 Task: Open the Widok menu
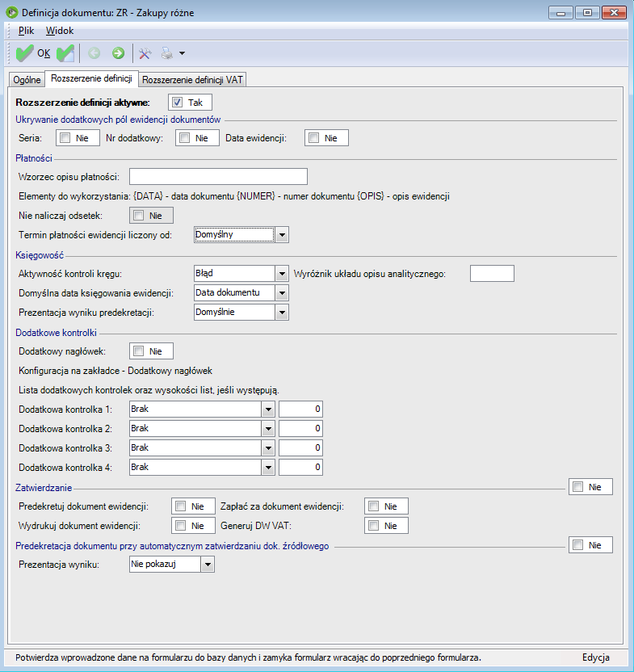point(60,31)
